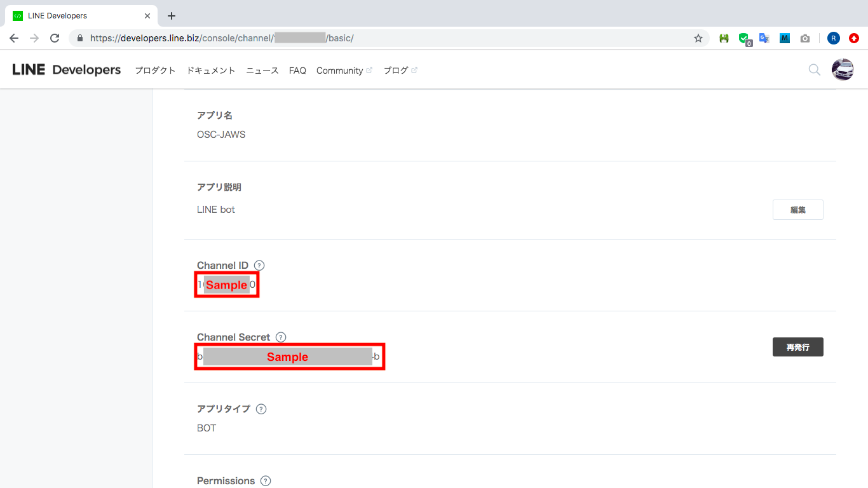The image size is (868, 488).
Task: Show help for Channel ID
Action: [259, 266]
